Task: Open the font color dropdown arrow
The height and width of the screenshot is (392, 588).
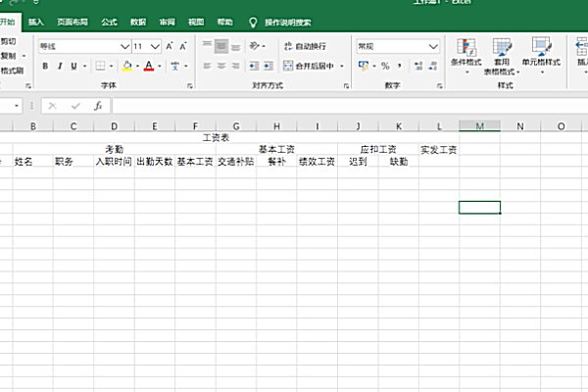Action: (160, 66)
